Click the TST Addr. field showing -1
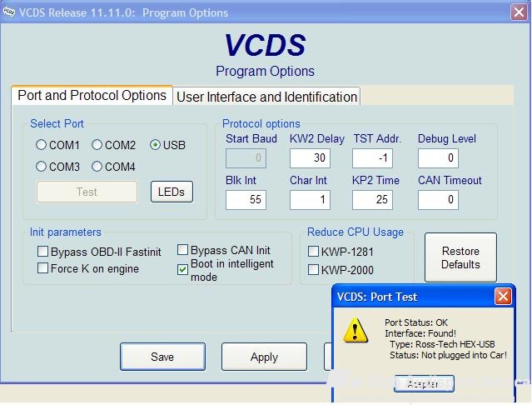The height and width of the screenshot is (405, 532). coord(372,157)
